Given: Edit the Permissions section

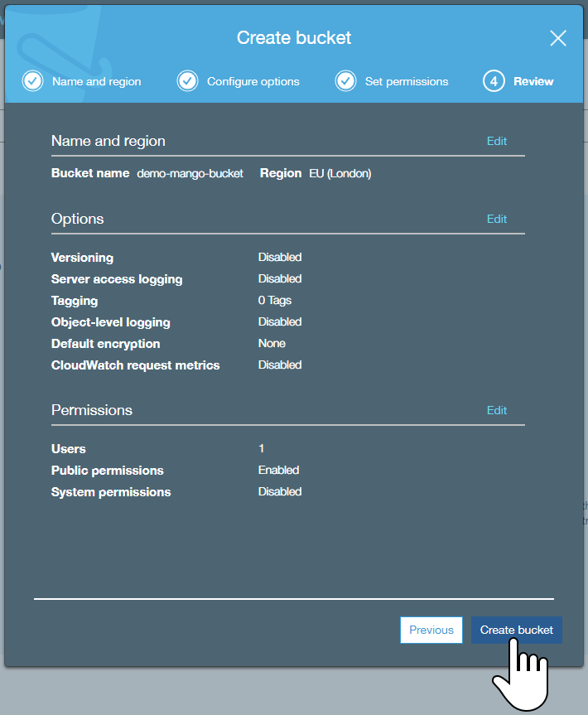Looking at the screenshot, I should point(496,410).
